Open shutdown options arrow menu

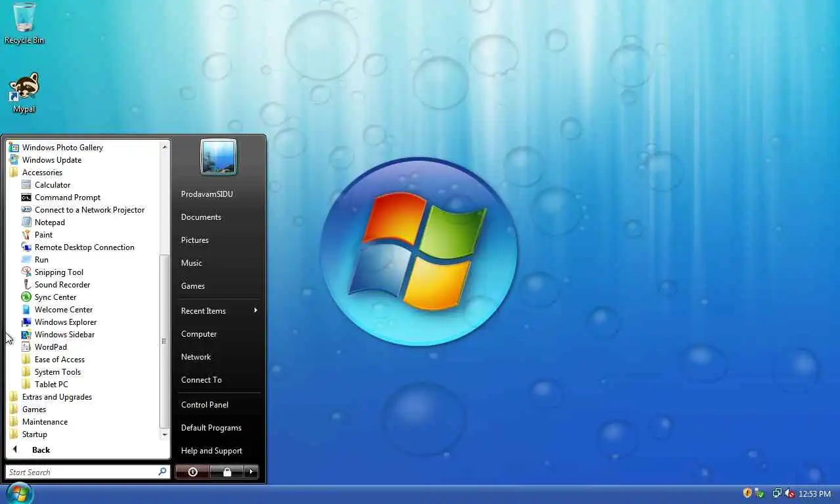251,472
